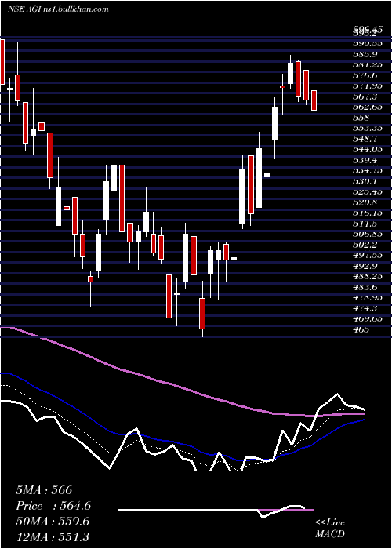Select the 12MA : 551.3 label

pos(53,536)
